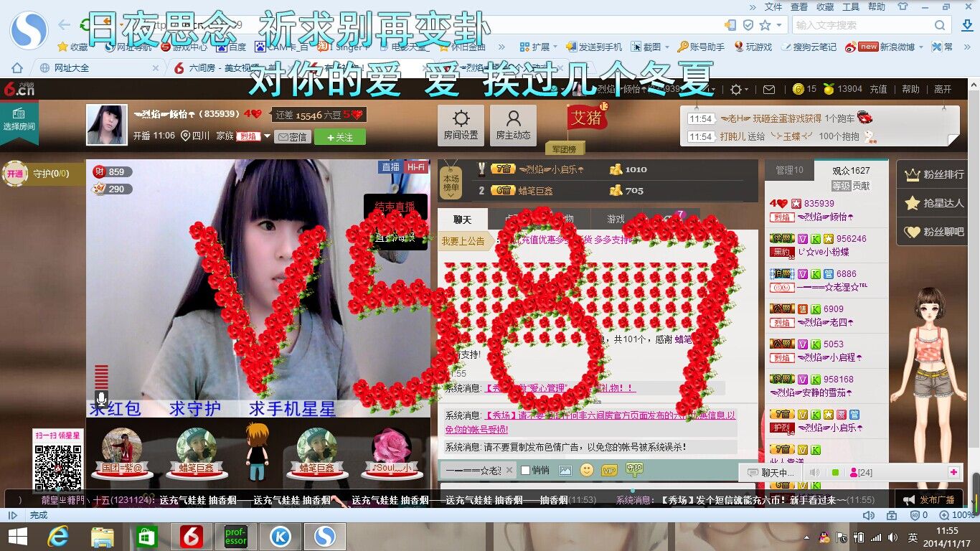The width and height of the screenshot is (980, 551).
Task: Switch to the 管理10 tab
Action: pos(788,170)
